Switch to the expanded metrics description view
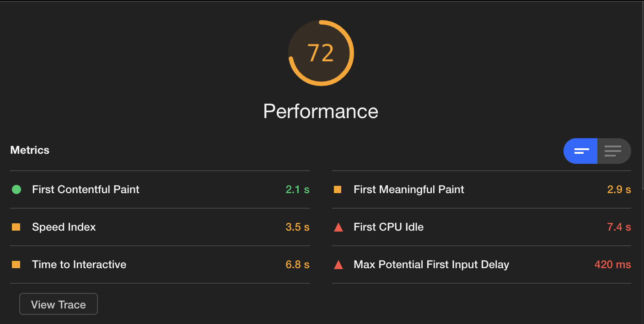 pyautogui.click(x=614, y=151)
